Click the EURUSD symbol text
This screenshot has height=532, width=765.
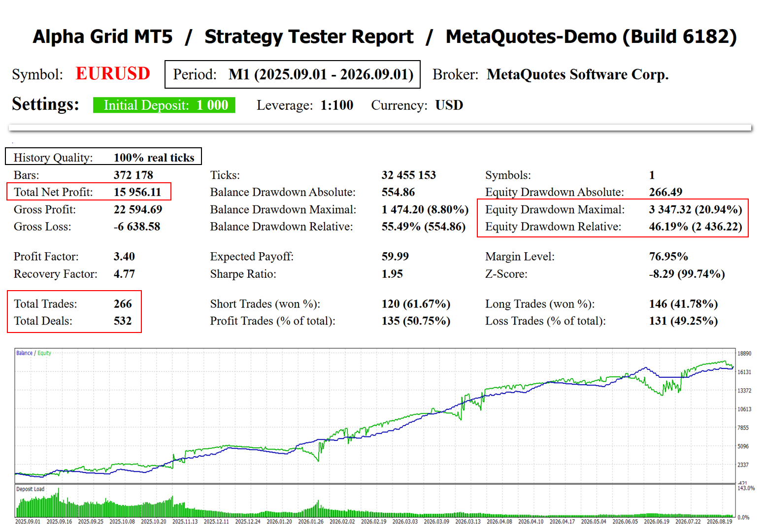(113, 73)
